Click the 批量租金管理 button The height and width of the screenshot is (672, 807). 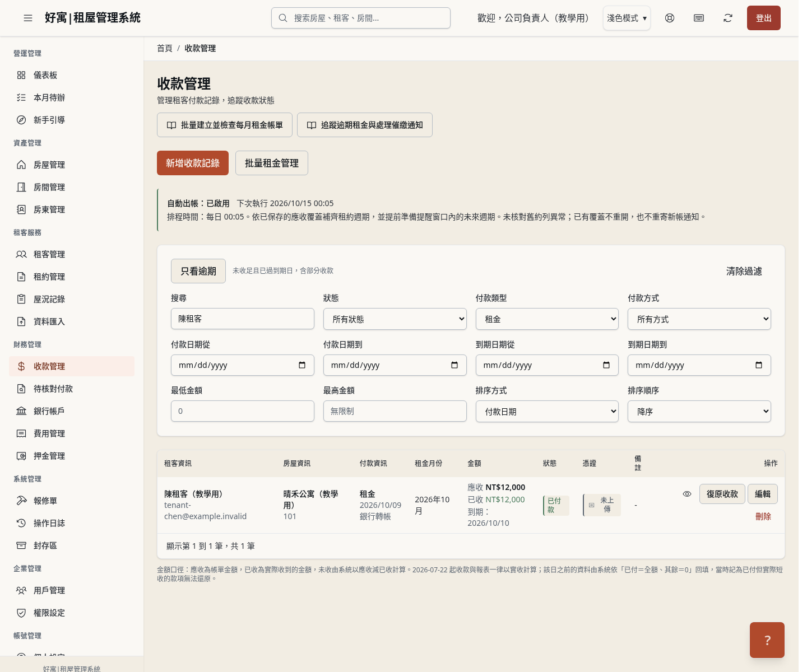(272, 163)
